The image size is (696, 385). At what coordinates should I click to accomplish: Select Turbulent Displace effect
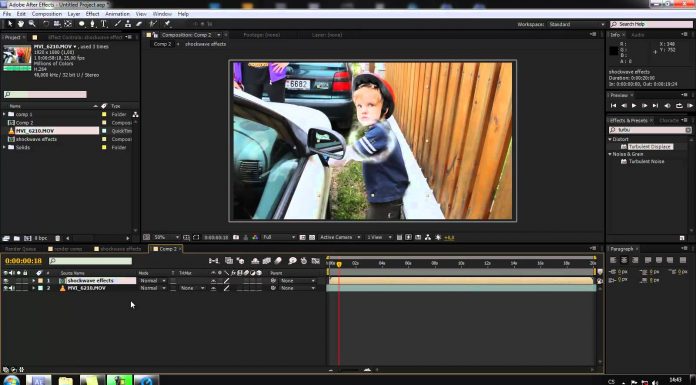650,147
